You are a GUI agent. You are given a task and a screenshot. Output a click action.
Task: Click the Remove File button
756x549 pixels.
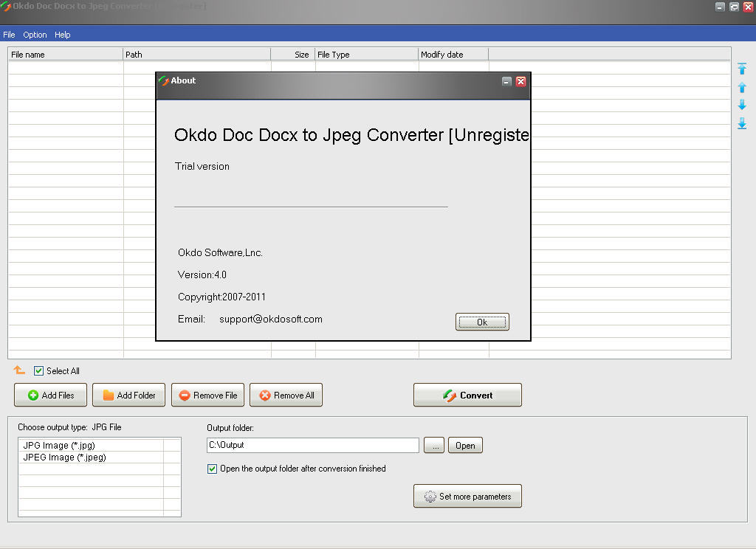point(207,396)
